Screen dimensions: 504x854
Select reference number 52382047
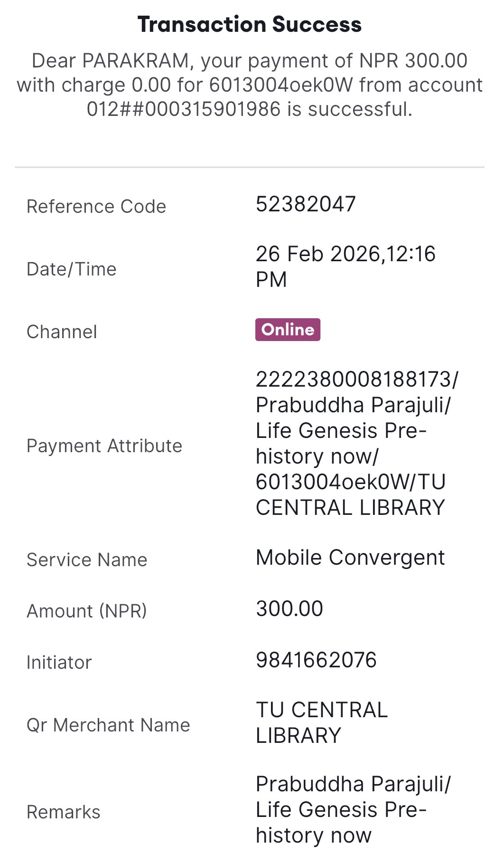[306, 204]
